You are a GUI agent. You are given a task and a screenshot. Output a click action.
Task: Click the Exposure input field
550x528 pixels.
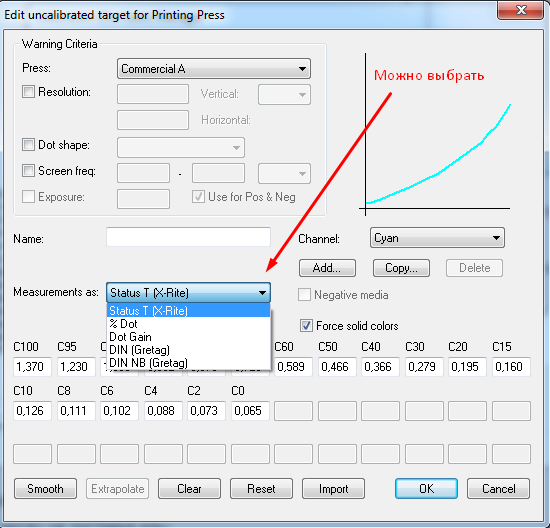143,199
